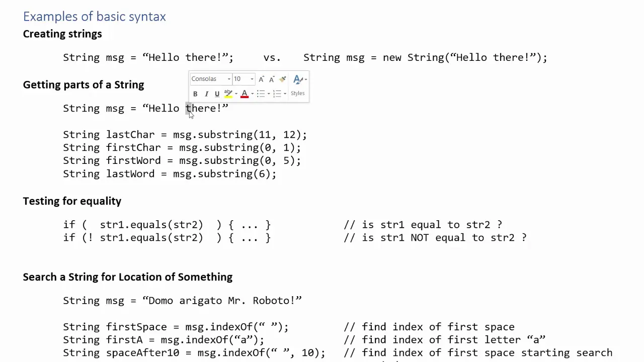This screenshot has width=644, height=362.
Task: Place cursor in 'String lastWord' line
Action: click(x=170, y=174)
